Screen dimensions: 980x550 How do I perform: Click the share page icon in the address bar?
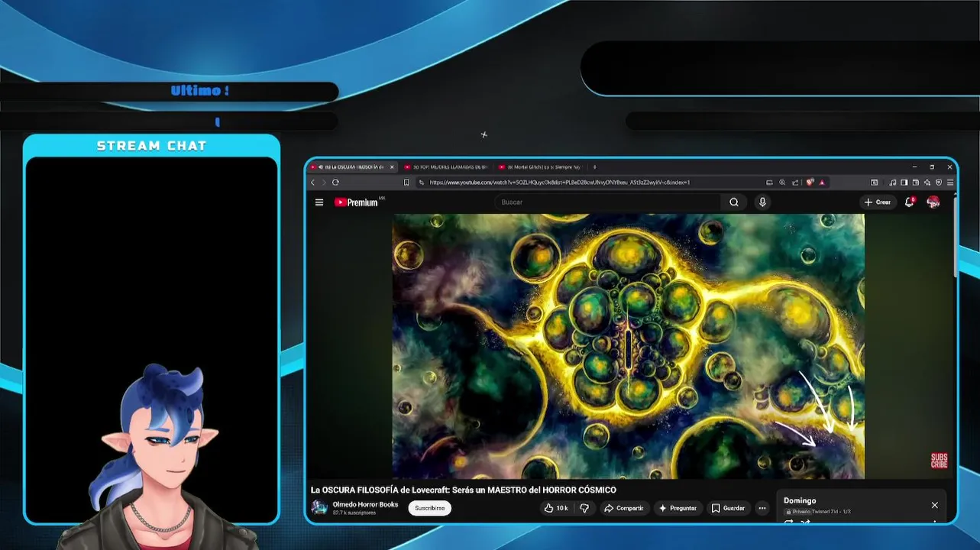pos(795,183)
